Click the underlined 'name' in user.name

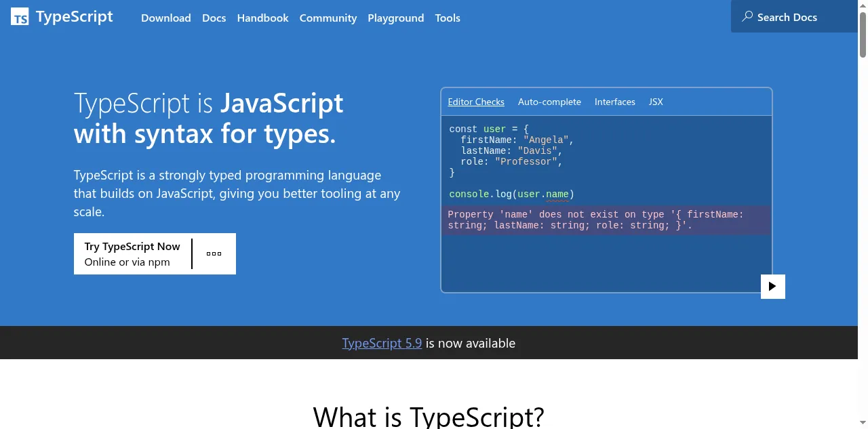pyautogui.click(x=557, y=195)
